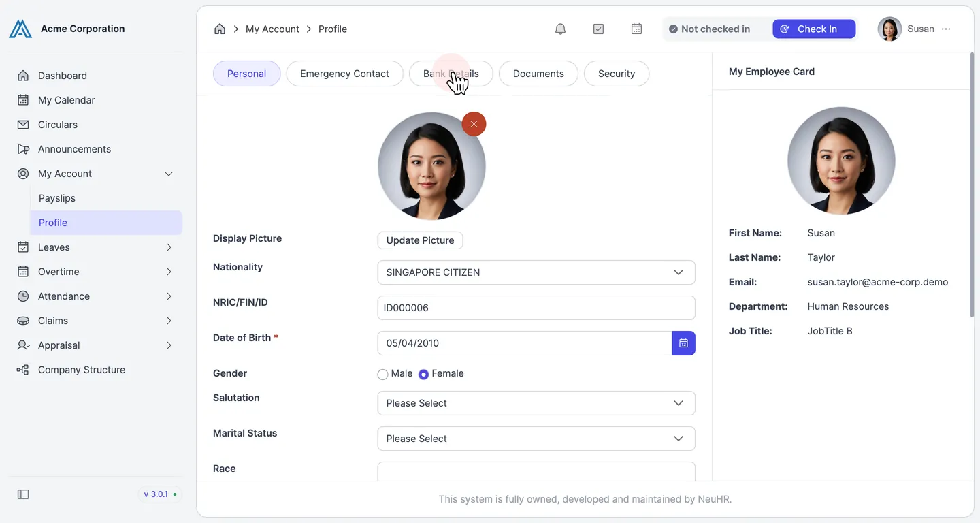Switch to the Emergency Contact tab
This screenshot has height=523, width=980.
(x=344, y=74)
